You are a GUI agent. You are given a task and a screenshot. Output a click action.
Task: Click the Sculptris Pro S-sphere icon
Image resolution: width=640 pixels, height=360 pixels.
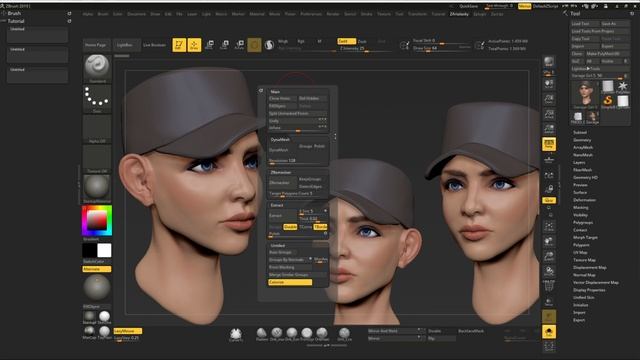click(269, 44)
